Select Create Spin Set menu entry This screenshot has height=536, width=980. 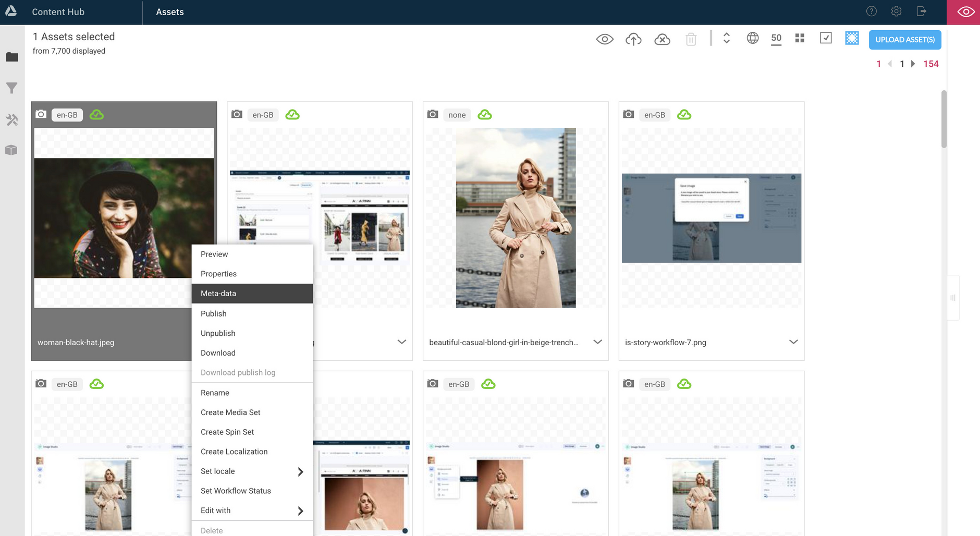pos(252,432)
